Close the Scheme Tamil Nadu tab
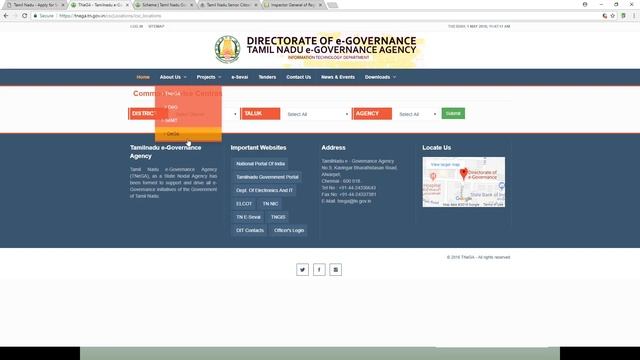This screenshot has width=640, height=360. coord(191,5)
